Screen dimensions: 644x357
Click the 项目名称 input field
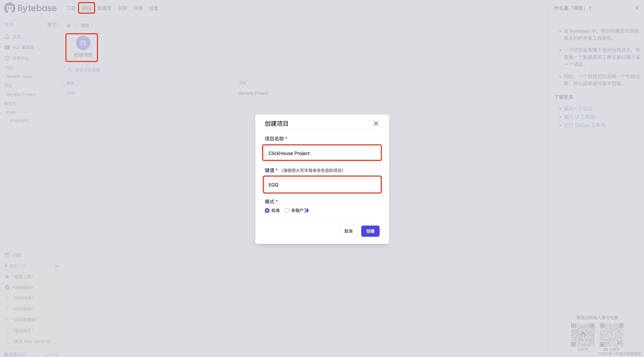pos(322,153)
